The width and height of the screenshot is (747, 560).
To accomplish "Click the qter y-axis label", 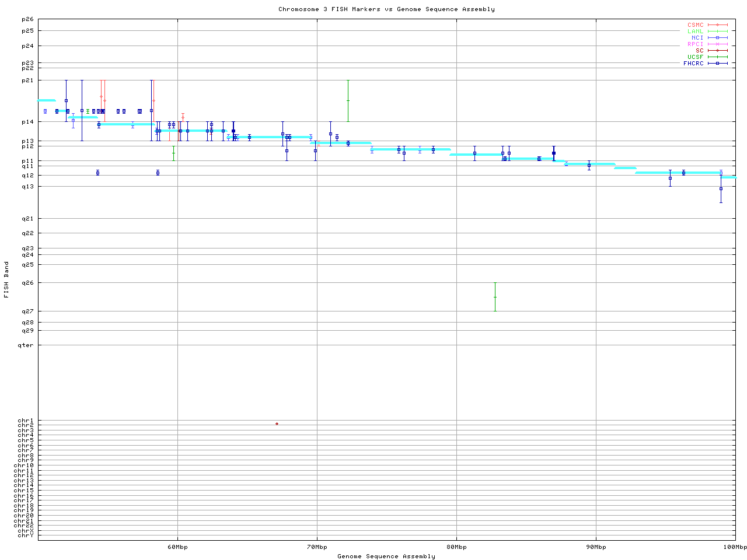I will coord(26,345).
